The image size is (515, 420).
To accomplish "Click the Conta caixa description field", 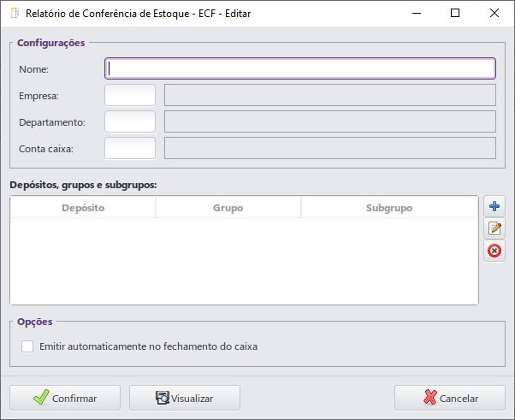I will coord(329,148).
